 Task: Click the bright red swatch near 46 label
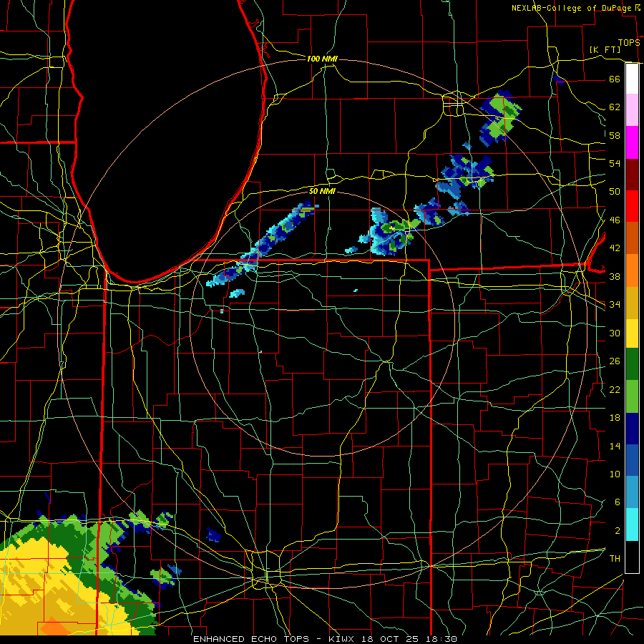pos(632,206)
